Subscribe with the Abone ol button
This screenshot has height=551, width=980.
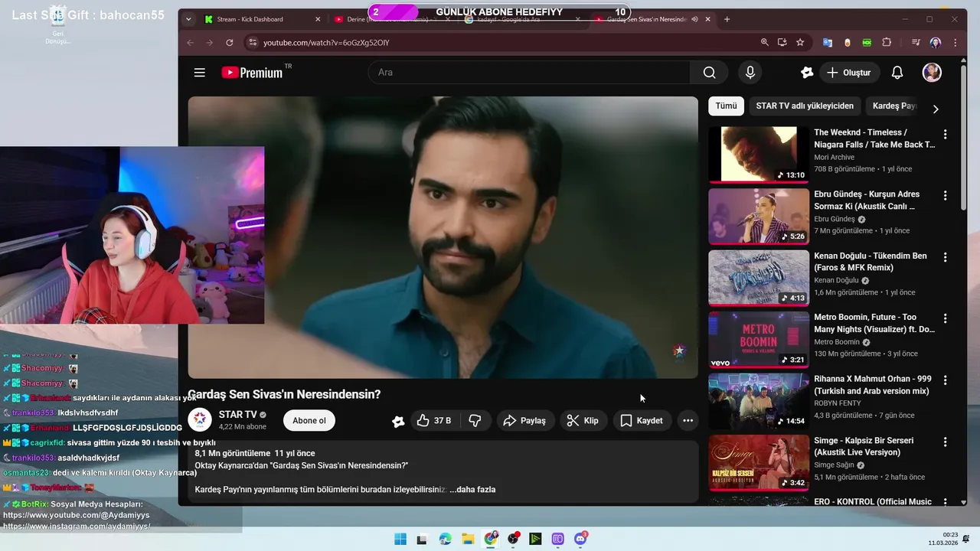[x=309, y=420]
